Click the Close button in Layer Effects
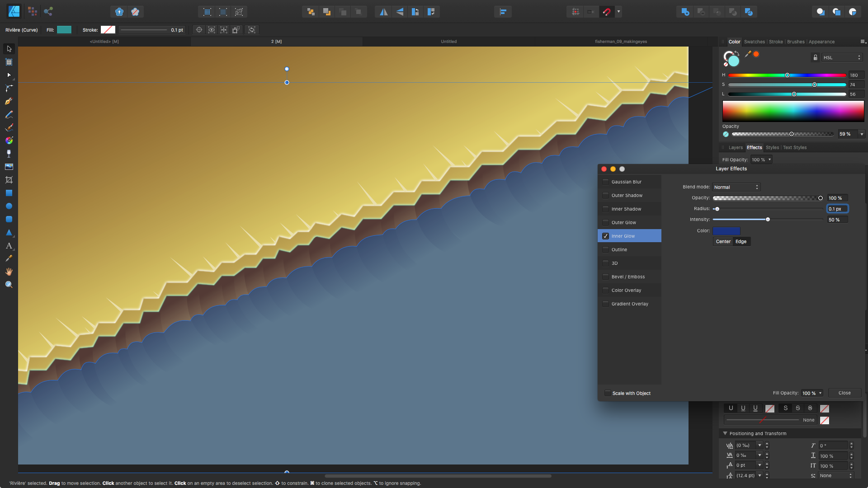868x488 pixels. click(844, 393)
